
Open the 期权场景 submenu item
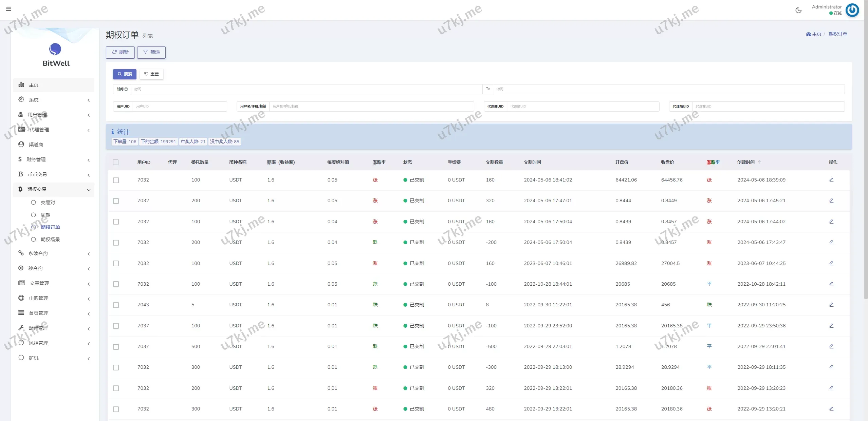[50, 240]
